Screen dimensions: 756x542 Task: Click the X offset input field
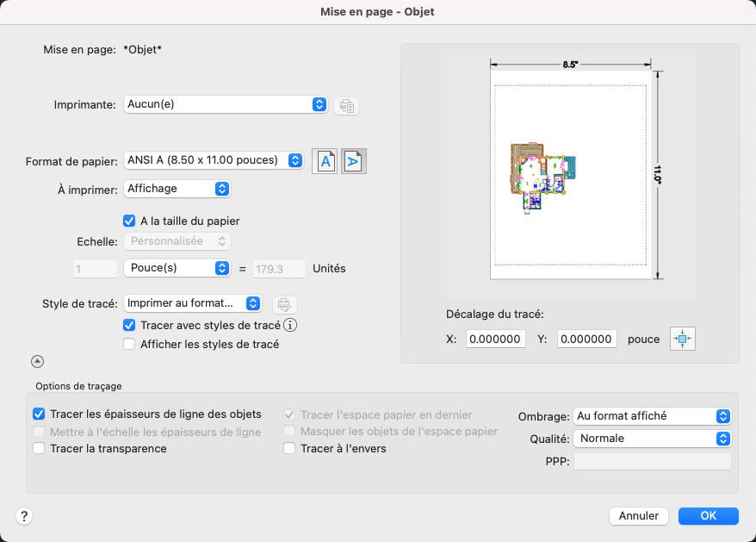pos(496,340)
